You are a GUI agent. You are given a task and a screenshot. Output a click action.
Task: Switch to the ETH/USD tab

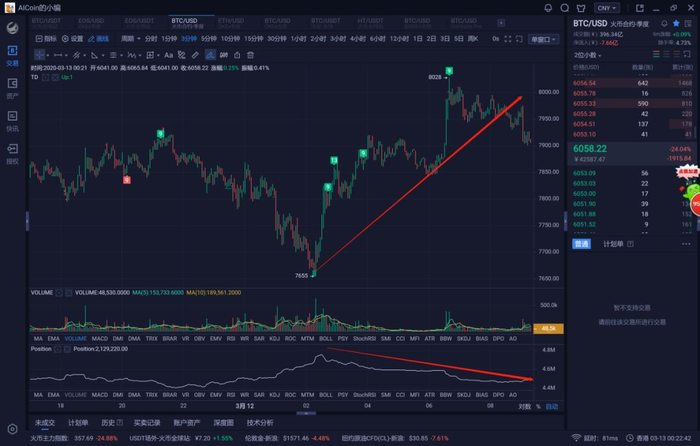point(231,20)
